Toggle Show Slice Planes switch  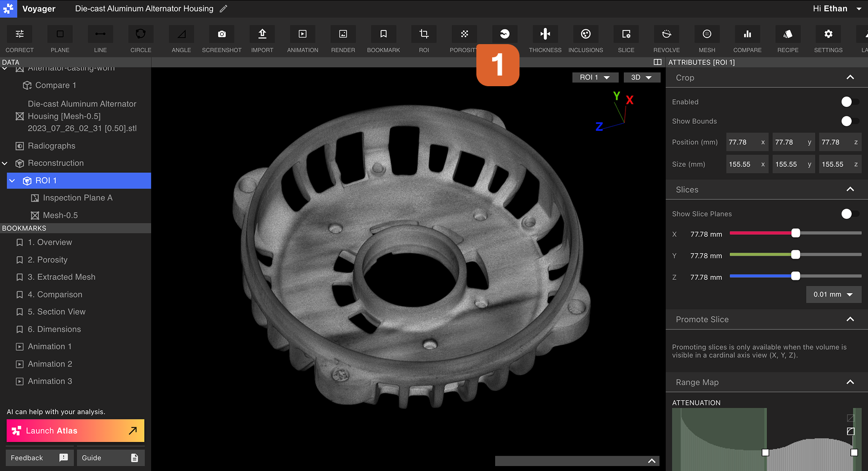point(850,214)
